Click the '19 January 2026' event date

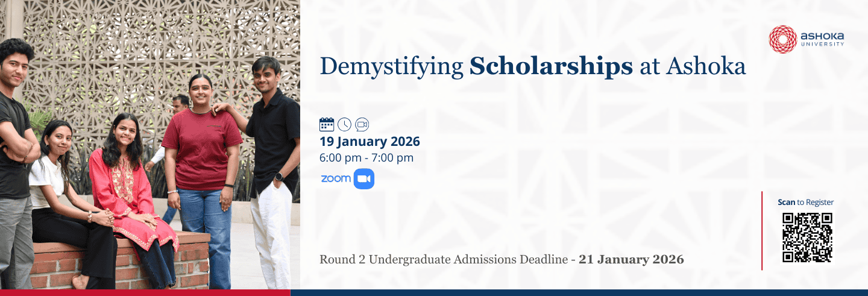tap(370, 142)
